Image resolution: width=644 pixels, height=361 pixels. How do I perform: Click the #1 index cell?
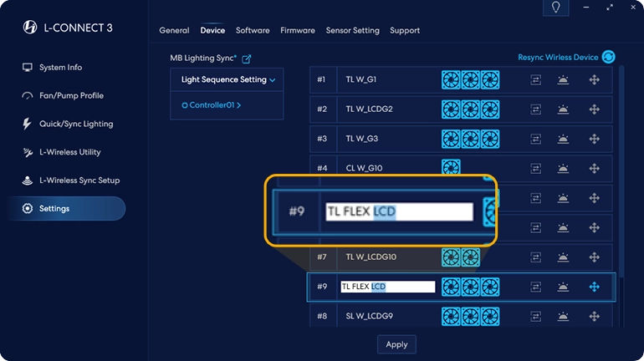pos(323,79)
